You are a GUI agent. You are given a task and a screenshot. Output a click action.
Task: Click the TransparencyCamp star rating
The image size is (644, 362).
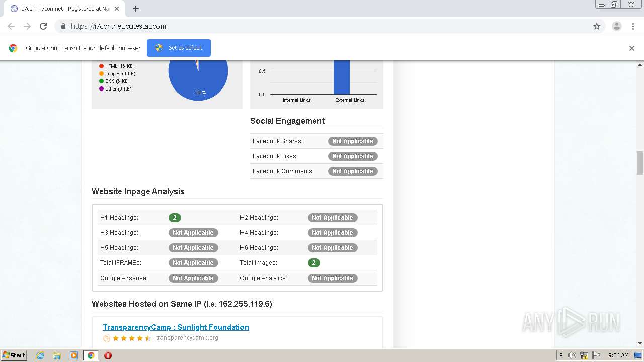(x=131, y=338)
